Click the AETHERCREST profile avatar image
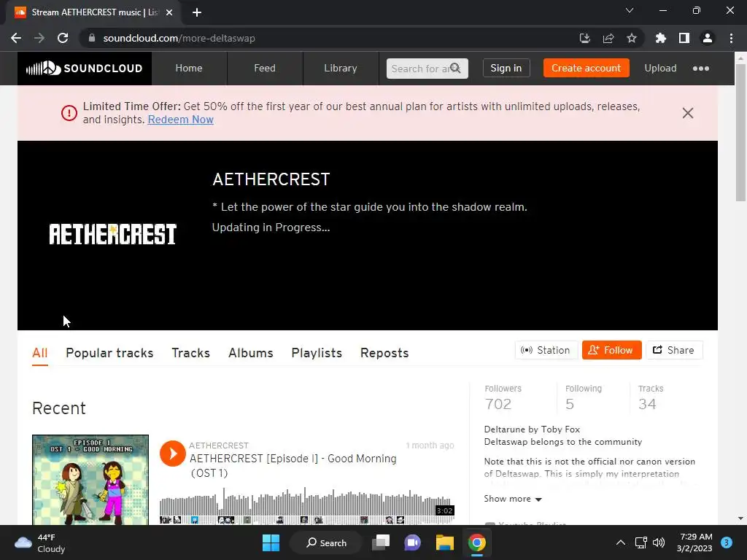Image resolution: width=747 pixels, height=560 pixels. click(112, 235)
